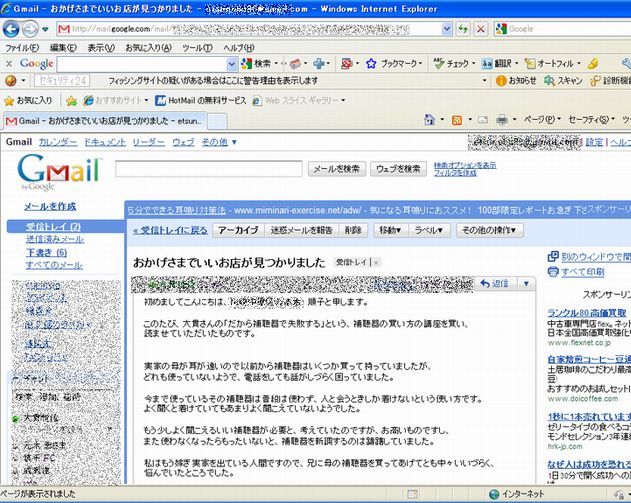Open the お気に入り(A) menu
Screen dimensions: 631x503
pos(148,48)
